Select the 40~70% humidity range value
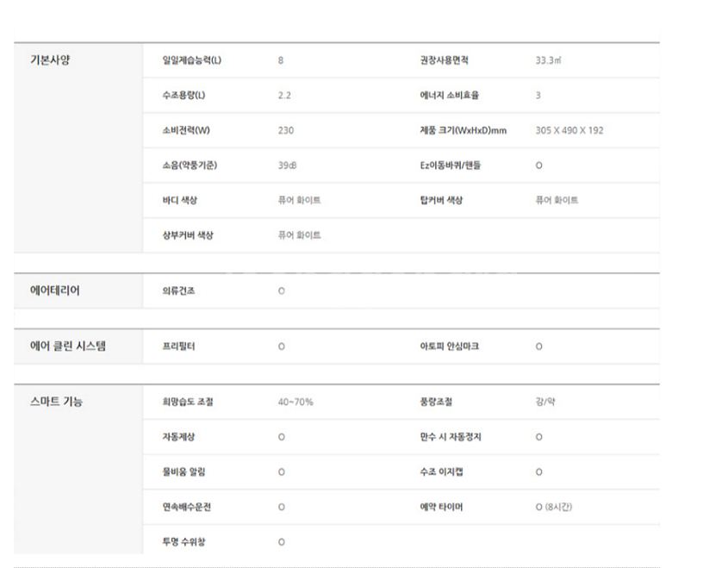Image resolution: width=728 pixels, height=568 pixels. tap(295, 402)
